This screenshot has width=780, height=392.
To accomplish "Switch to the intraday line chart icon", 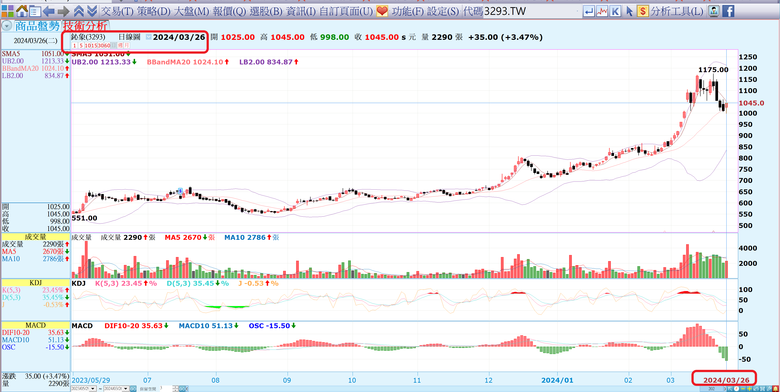I will [x=602, y=11].
